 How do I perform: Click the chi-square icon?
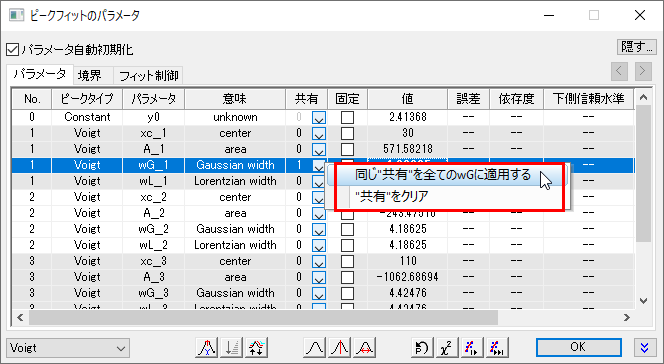[x=447, y=347]
